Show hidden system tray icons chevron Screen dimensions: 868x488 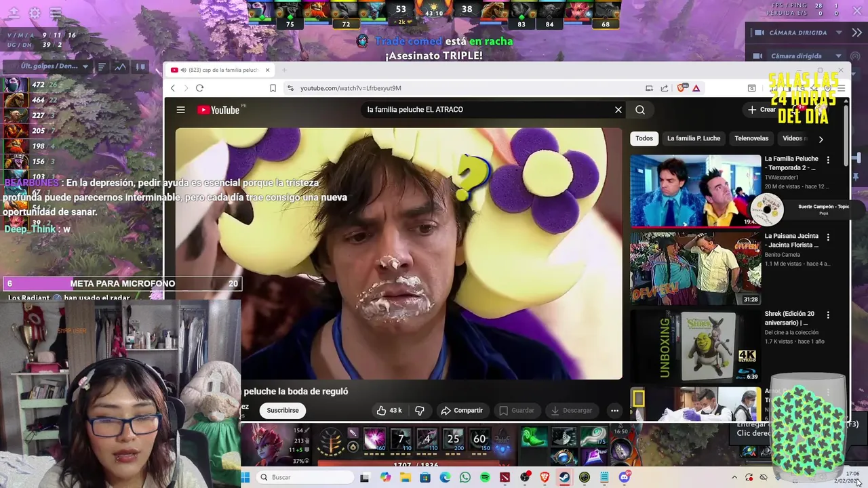coord(734,477)
